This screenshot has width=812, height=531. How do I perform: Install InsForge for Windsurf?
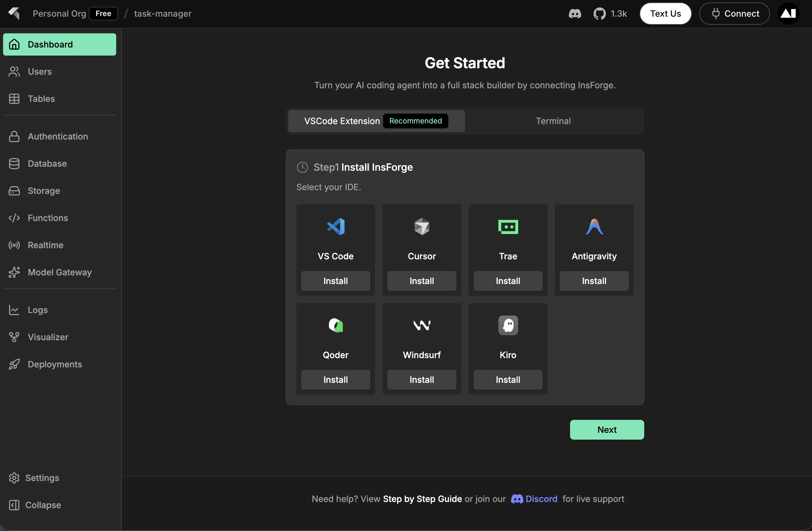422,380
